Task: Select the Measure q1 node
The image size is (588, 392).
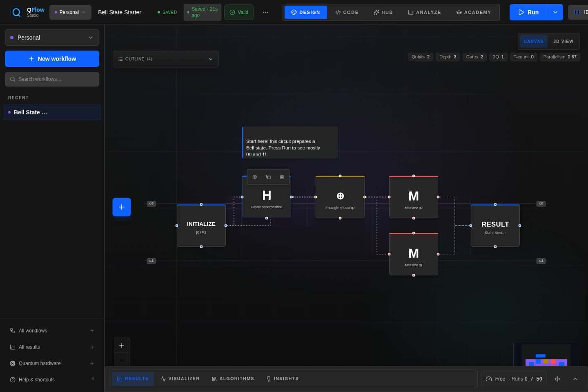Action: 414,254
